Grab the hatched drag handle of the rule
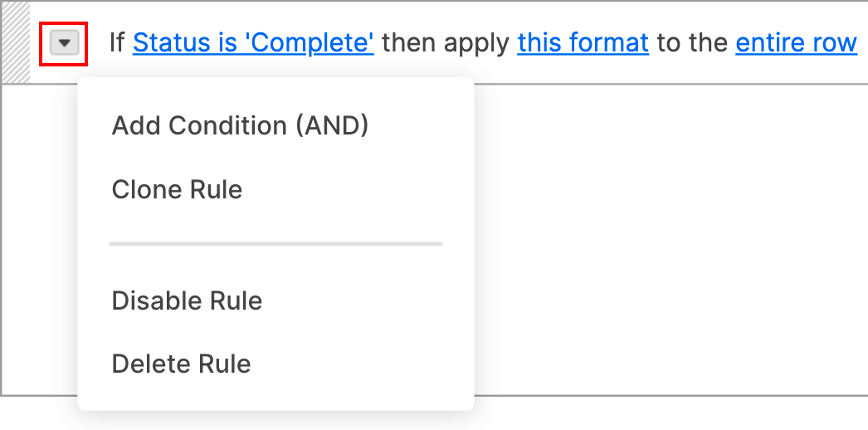The image size is (868, 430). [x=16, y=42]
